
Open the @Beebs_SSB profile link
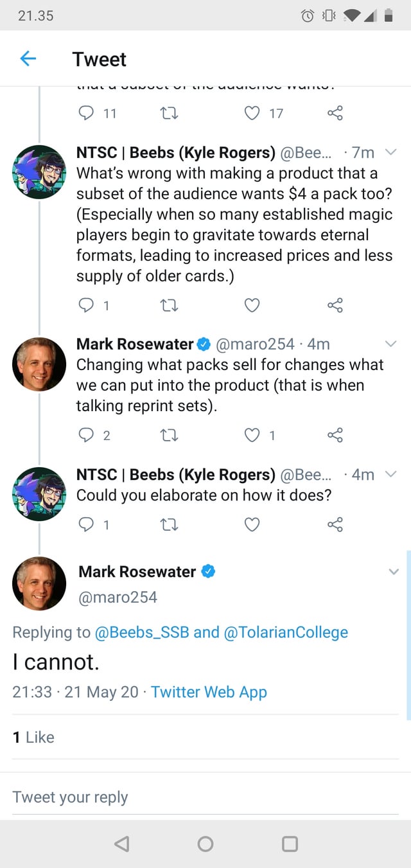tap(141, 632)
